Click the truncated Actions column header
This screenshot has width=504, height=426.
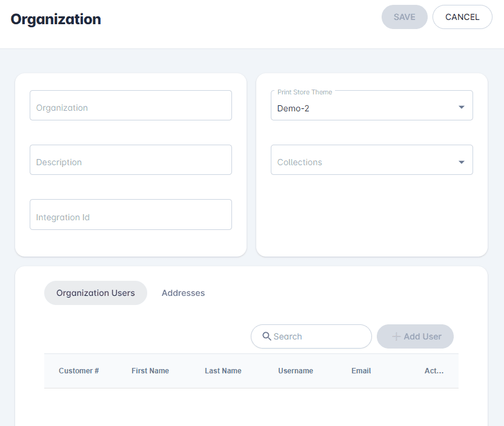point(434,371)
